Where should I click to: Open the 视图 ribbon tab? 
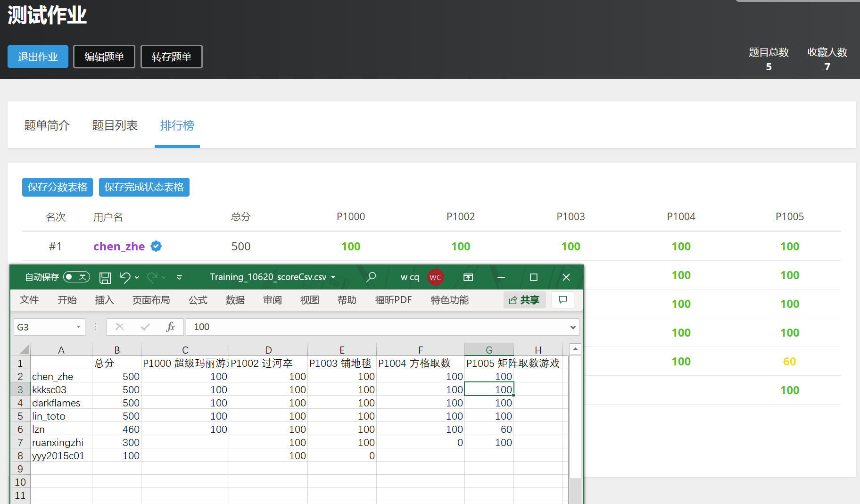coord(310,300)
